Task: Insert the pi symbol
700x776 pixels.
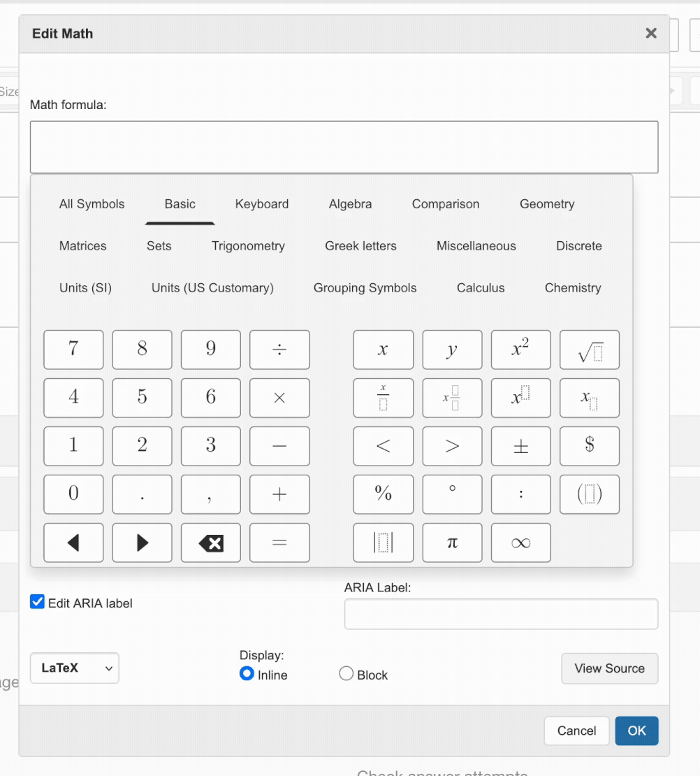Action: click(452, 543)
